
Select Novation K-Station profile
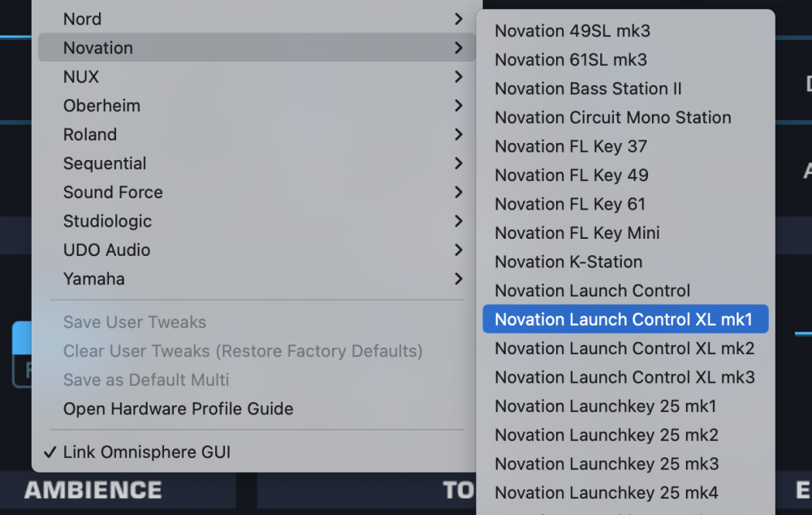pyautogui.click(x=568, y=262)
